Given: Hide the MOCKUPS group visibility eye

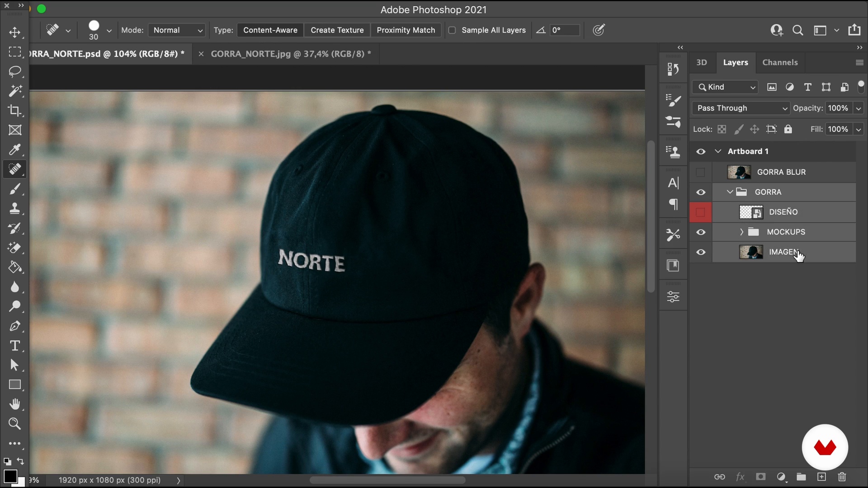Looking at the screenshot, I should tap(701, 232).
